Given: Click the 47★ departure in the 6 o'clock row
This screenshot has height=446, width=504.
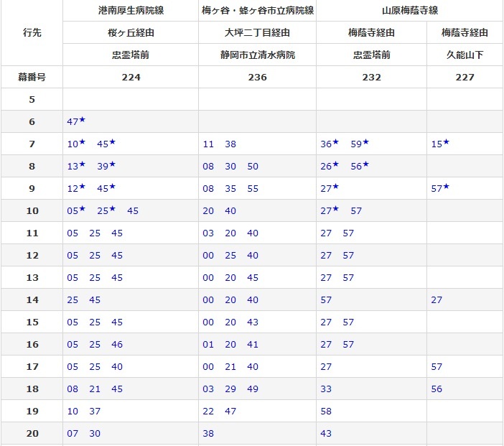Looking at the screenshot, I should click(76, 121).
